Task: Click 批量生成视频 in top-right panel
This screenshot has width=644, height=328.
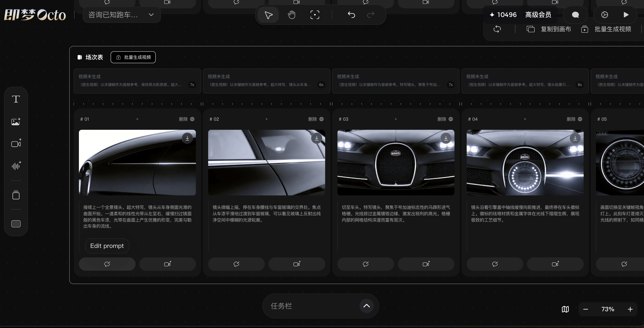Action: point(606,29)
